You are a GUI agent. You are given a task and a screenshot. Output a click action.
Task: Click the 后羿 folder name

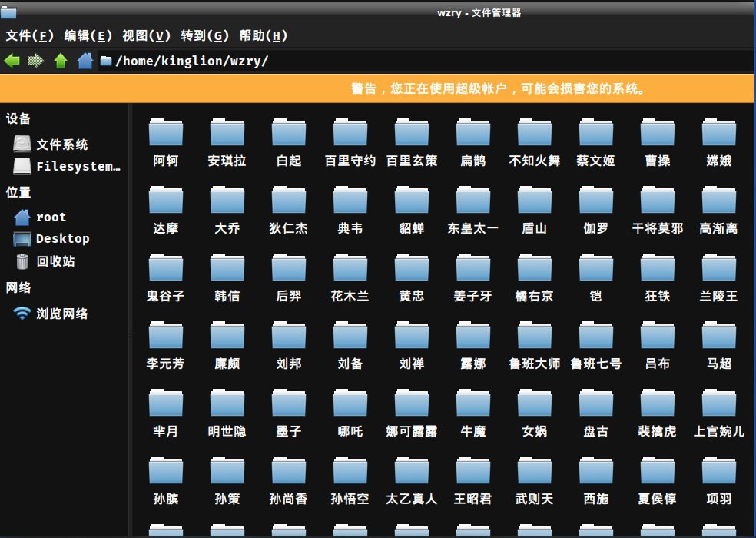(289, 296)
